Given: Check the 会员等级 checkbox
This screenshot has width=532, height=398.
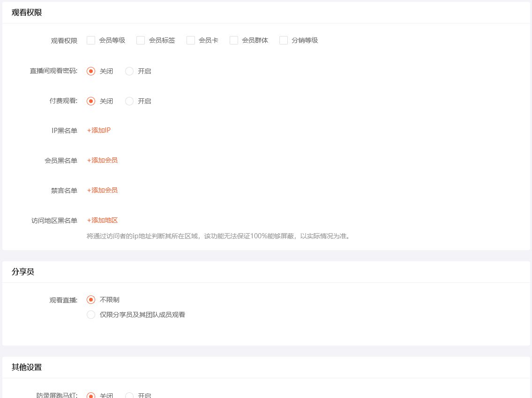Looking at the screenshot, I should click(91, 40).
